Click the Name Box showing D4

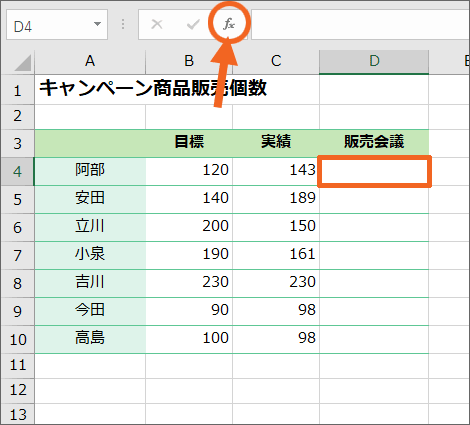[57, 25]
